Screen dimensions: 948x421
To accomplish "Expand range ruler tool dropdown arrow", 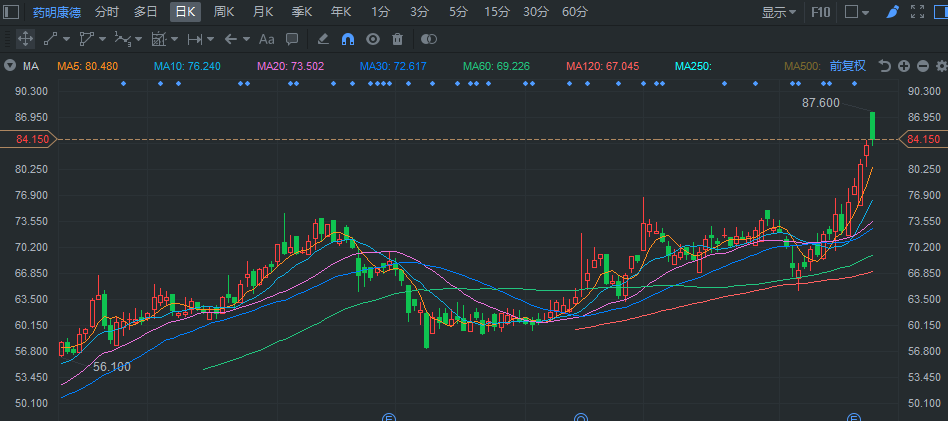I will click(x=210, y=39).
